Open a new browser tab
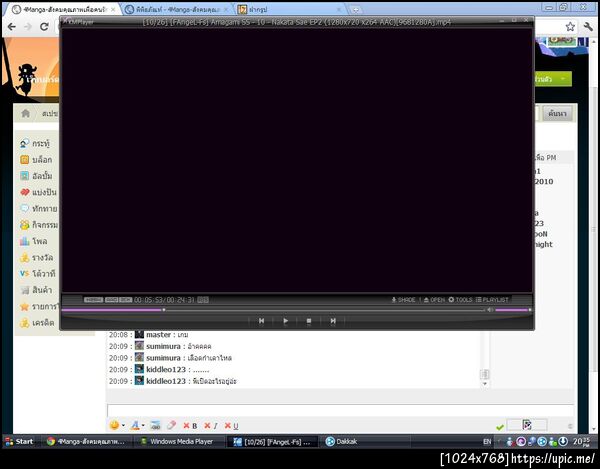Image resolution: width=600 pixels, height=469 pixels. [x=355, y=10]
